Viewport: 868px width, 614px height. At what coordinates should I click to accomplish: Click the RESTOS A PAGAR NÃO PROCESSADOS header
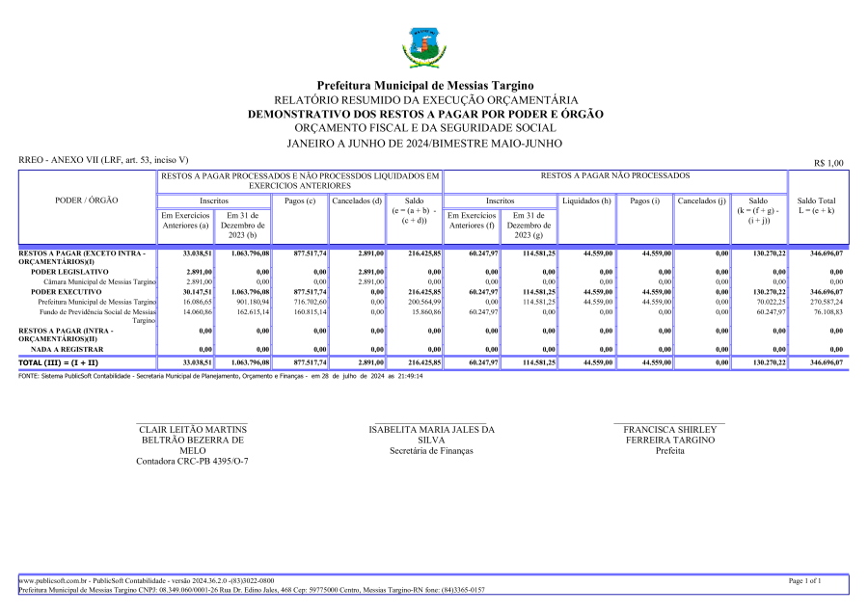615,176
